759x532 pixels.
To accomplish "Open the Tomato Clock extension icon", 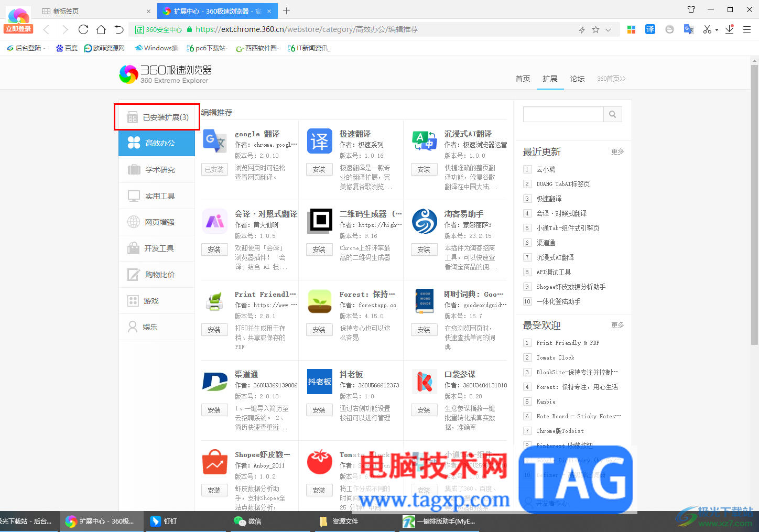I will (x=319, y=462).
